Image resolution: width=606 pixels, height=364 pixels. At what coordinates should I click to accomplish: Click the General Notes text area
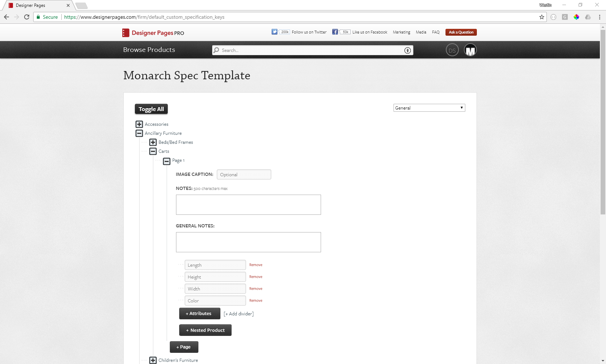(249, 242)
